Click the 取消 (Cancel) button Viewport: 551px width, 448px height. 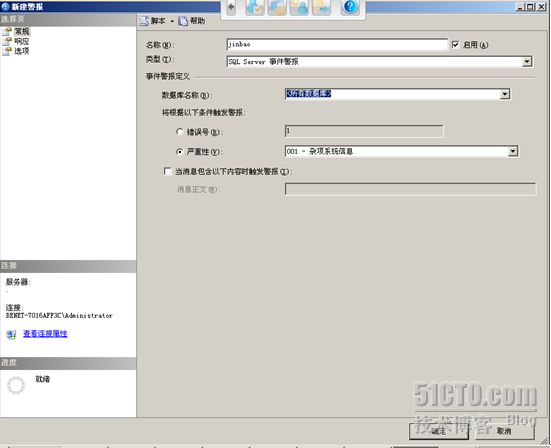(504, 431)
